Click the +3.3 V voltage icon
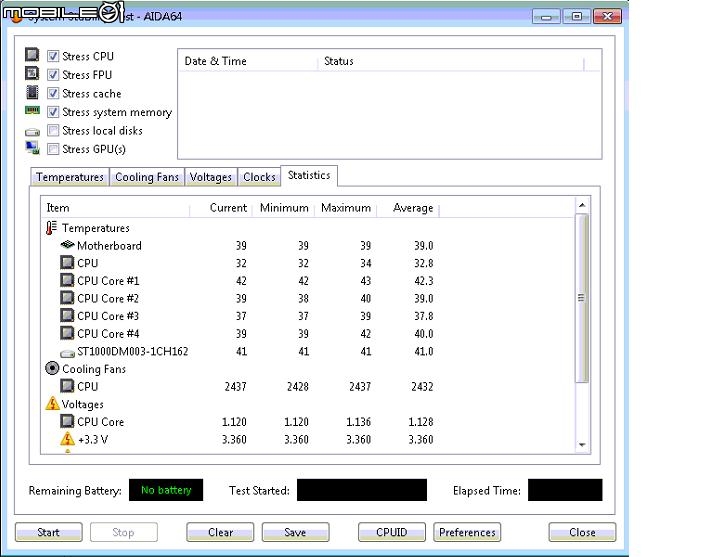Screen dimensions: 720x557 (68, 439)
